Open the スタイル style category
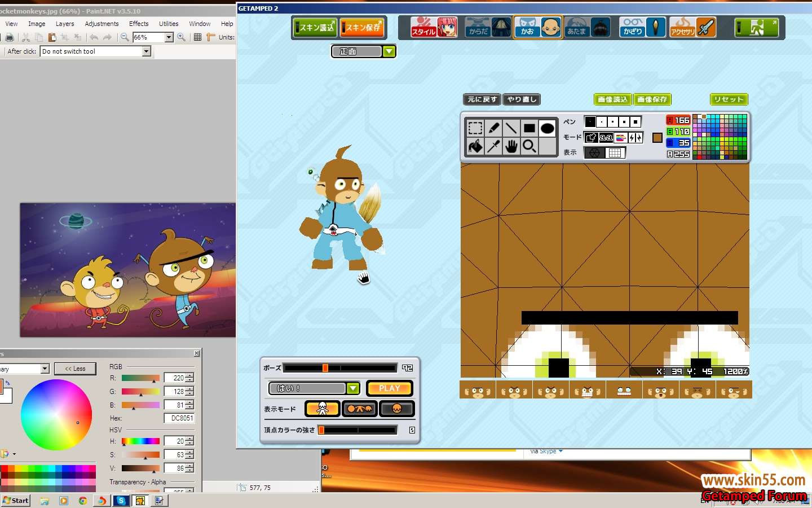This screenshot has width=812, height=508. [434, 27]
